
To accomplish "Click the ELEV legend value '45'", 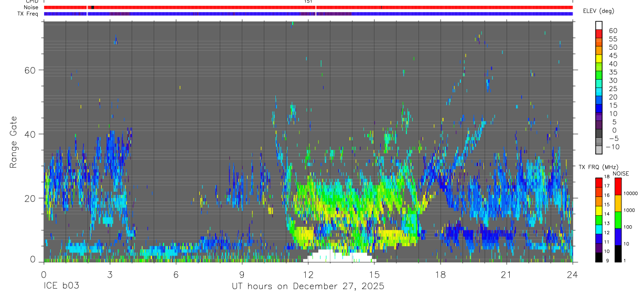I will (613, 56).
